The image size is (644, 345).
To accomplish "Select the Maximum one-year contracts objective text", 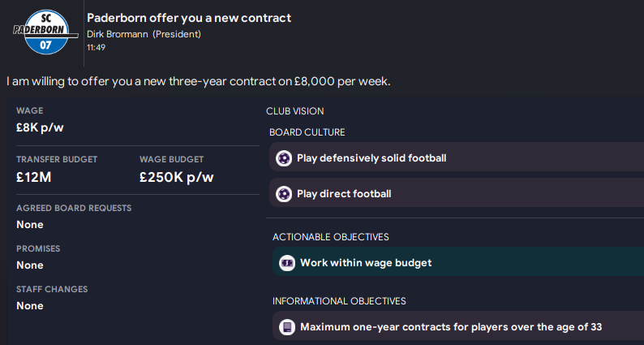I will tap(451, 328).
